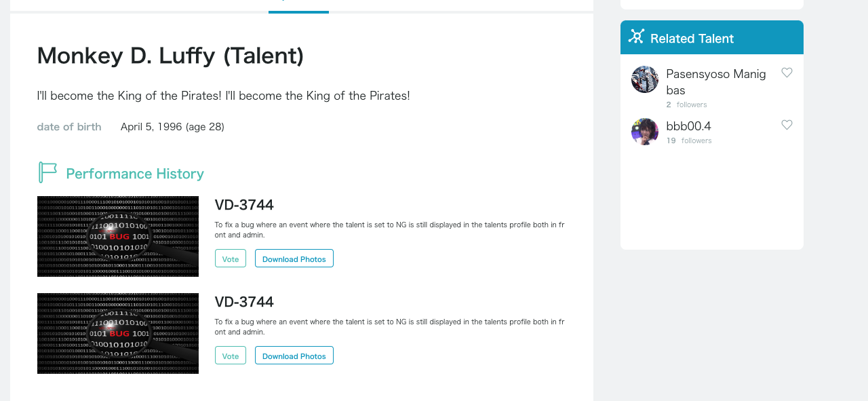Download Photos for the second VD-3744
Screen dimensions: 868x401
point(294,356)
